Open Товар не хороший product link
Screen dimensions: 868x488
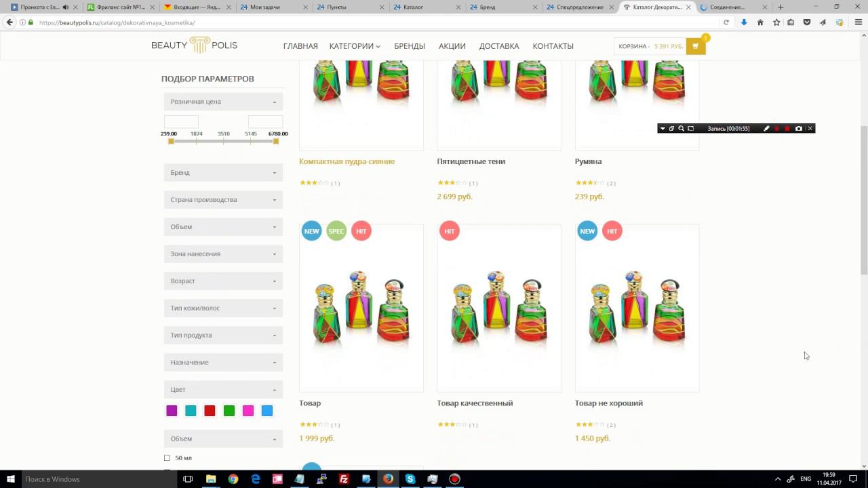(x=609, y=403)
